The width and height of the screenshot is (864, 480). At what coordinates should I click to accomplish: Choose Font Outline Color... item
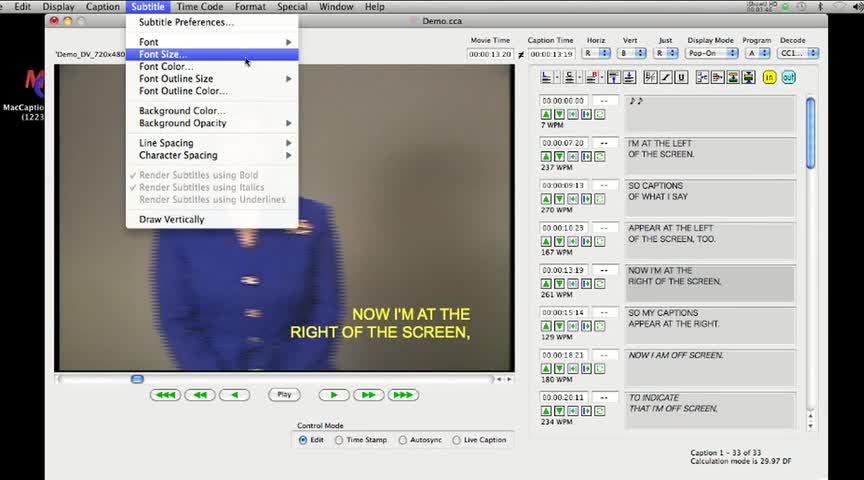[x=212, y=91]
